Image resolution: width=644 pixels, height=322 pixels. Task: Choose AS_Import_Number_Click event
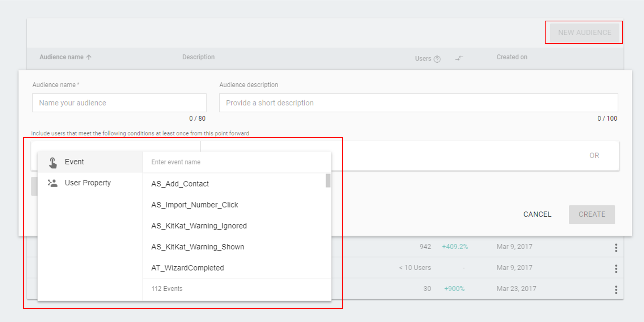click(x=195, y=205)
